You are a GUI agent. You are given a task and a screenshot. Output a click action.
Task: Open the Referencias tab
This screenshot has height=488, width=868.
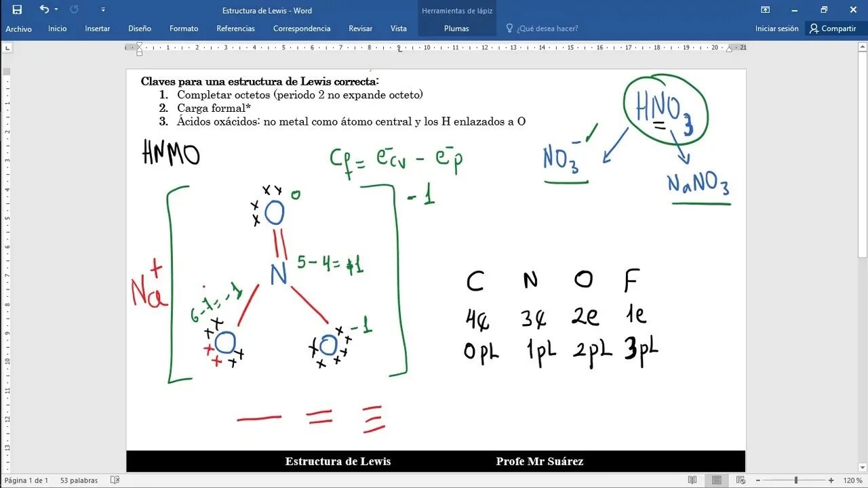(236, 28)
